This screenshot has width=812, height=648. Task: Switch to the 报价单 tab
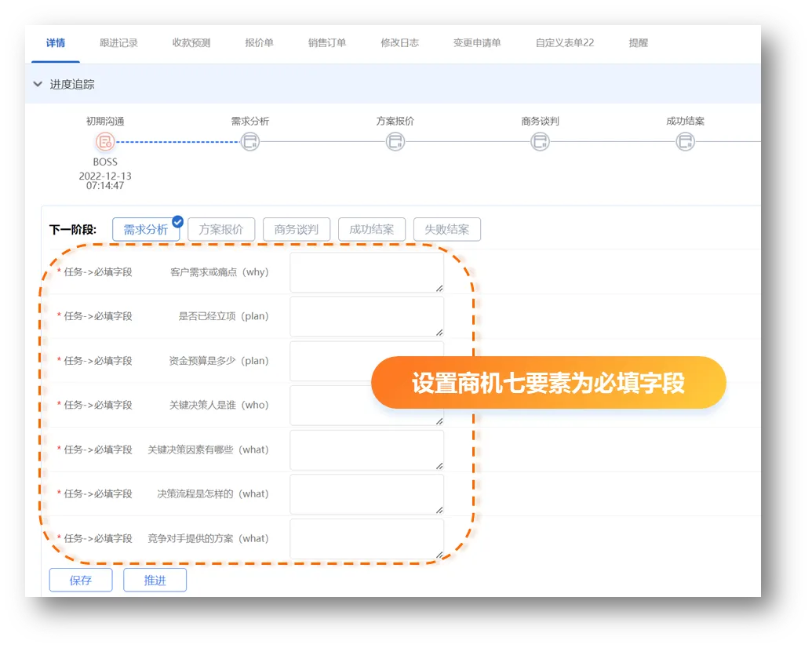click(x=259, y=43)
